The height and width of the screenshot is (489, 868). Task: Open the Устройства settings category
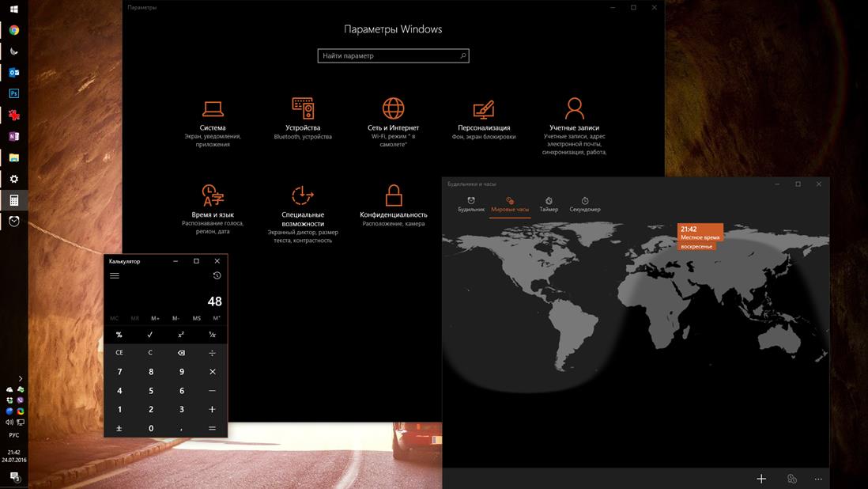tap(303, 119)
